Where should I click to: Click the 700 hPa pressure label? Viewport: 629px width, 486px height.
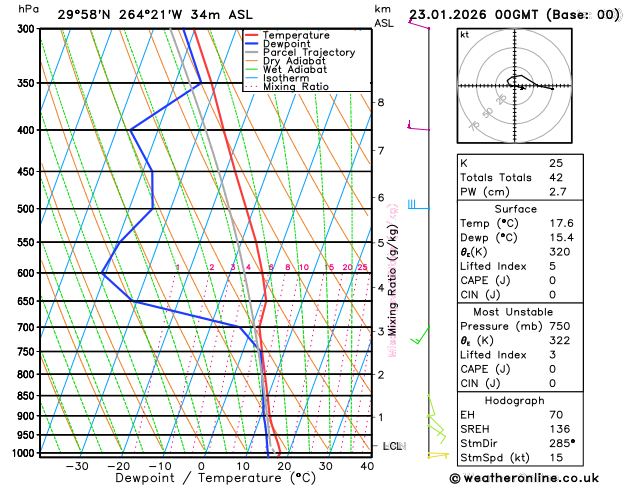click(28, 327)
